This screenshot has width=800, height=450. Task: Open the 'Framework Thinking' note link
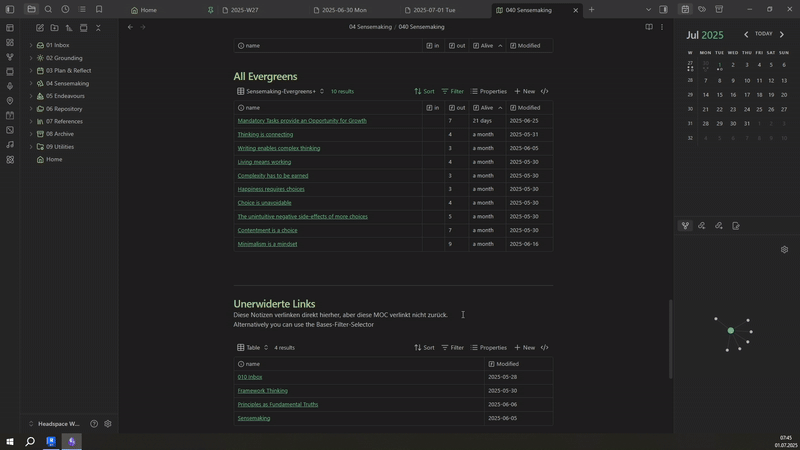263,391
